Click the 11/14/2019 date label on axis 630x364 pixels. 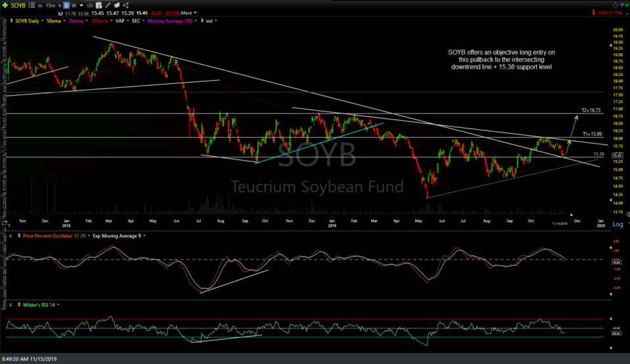(560, 224)
